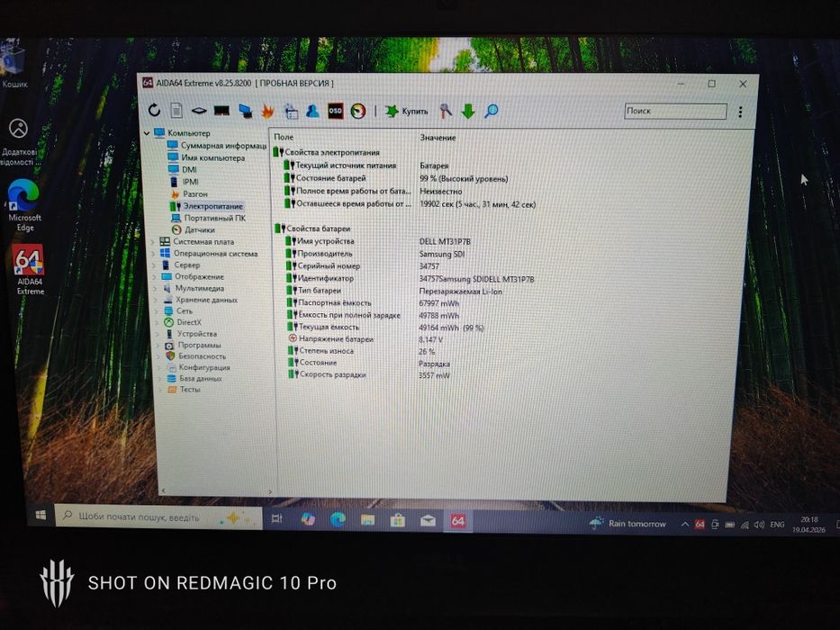840x630 pixels.
Task: Select the Напряжение батареи row
Action: point(410,339)
